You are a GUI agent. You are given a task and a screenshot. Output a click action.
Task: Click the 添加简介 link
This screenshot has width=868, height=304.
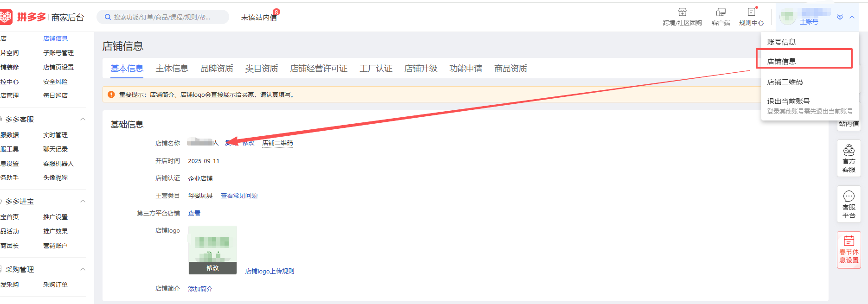coord(200,289)
